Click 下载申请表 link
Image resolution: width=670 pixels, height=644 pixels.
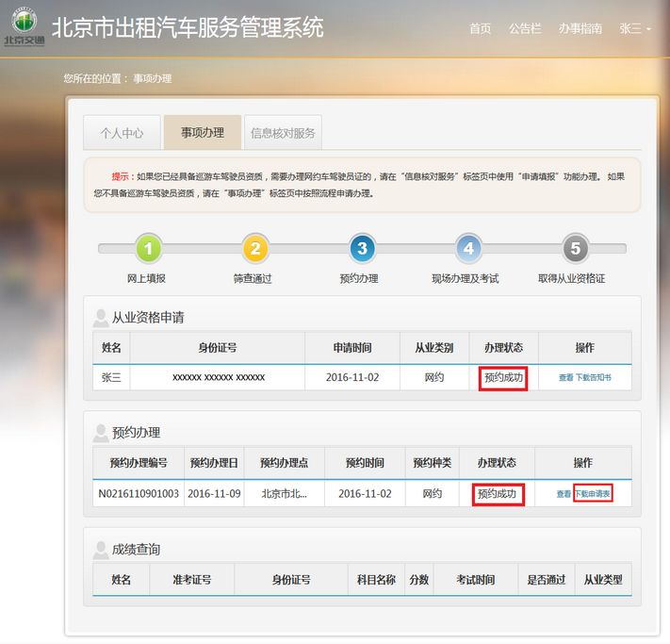[593, 494]
